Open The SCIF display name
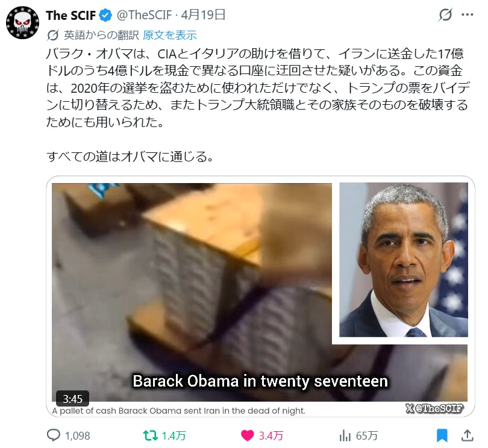The image size is (488, 448). [70, 15]
